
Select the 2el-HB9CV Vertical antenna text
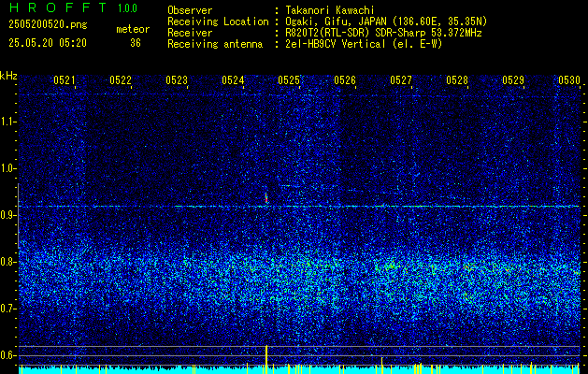[365, 44]
